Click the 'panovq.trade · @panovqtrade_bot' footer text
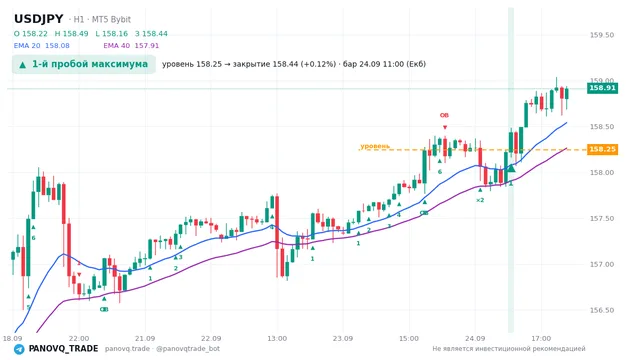640x360 pixels. pyautogui.click(x=162, y=349)
